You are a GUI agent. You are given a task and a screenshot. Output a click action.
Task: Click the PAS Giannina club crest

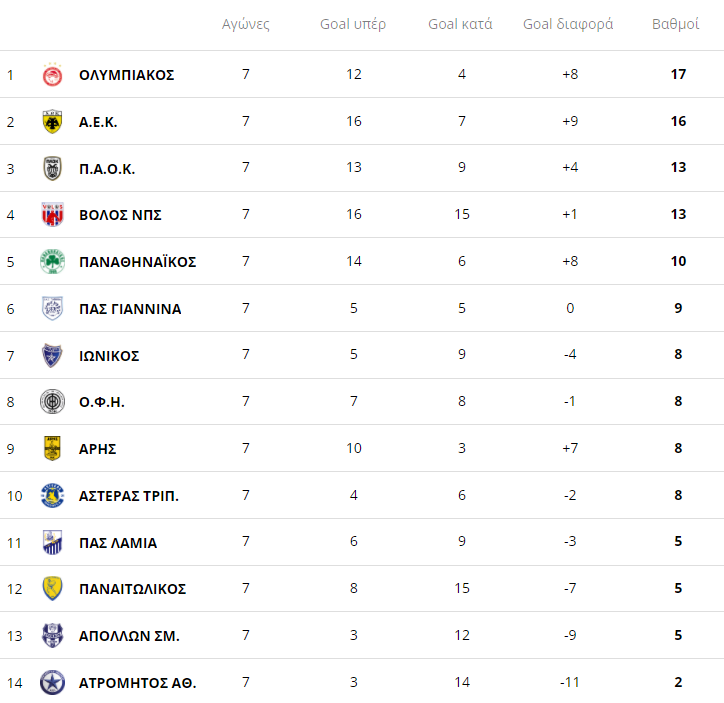tap(52, 308)
